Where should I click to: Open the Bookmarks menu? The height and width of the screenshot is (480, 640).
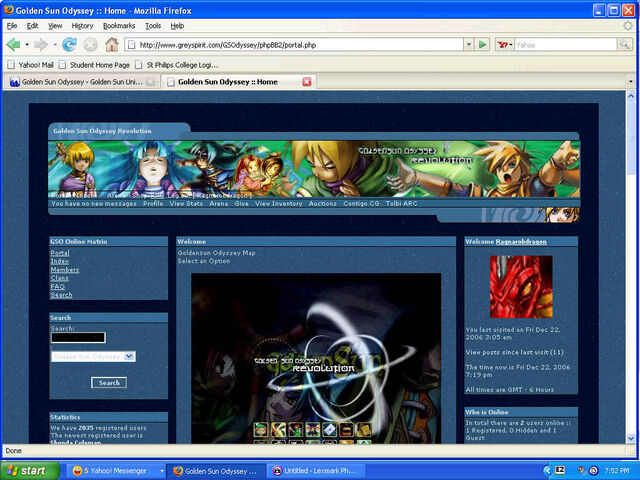(119, 26)
